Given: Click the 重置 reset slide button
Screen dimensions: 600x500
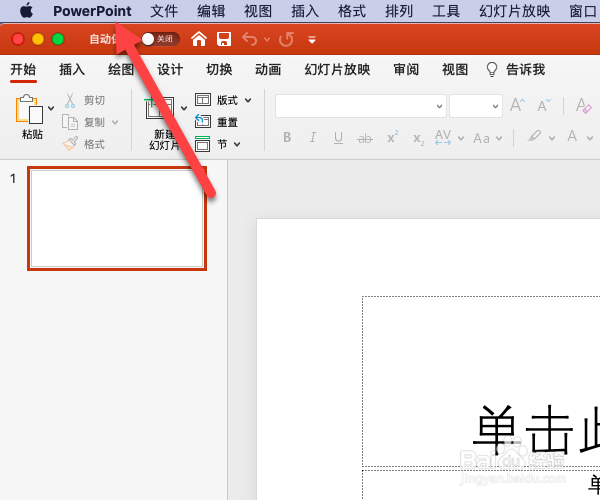Looking at the screenshot, I should [x=216, y=122].
